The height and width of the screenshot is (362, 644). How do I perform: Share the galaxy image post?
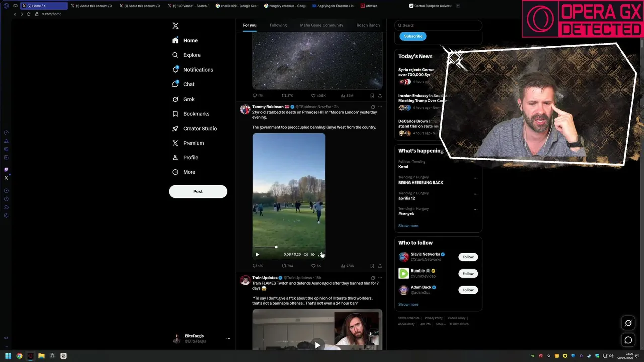click(380, 95)
